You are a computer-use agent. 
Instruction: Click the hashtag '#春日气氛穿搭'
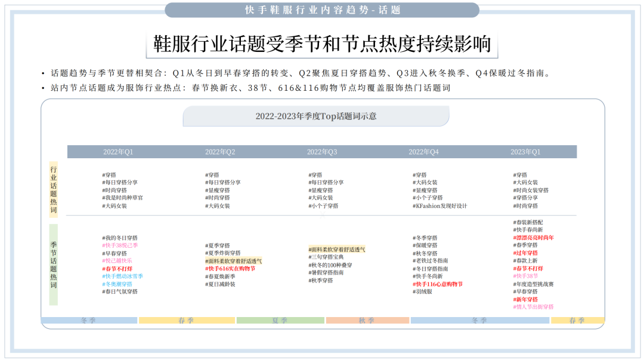pos(120,291)
